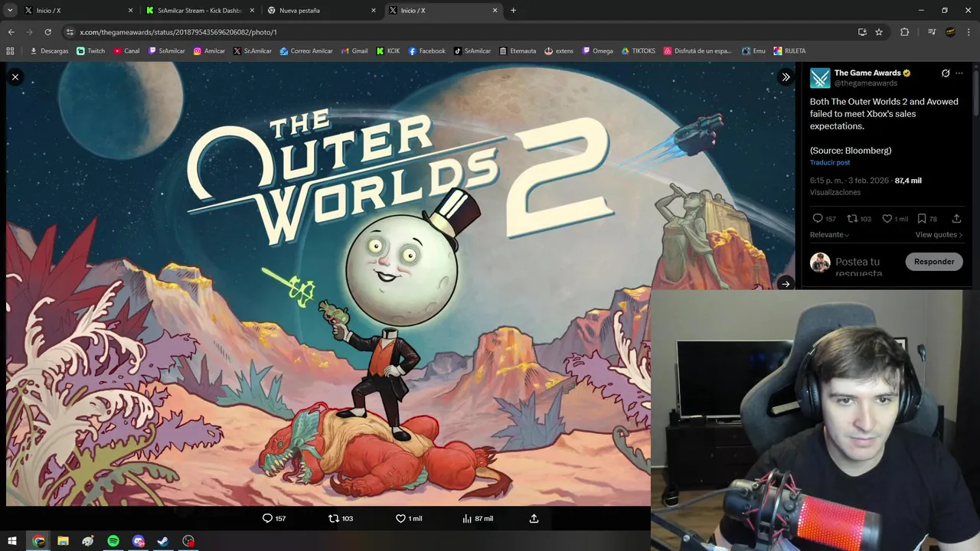The image size is (980, 551).
Task: Open the Extensions puzzle icon
Action: [905, 32]
